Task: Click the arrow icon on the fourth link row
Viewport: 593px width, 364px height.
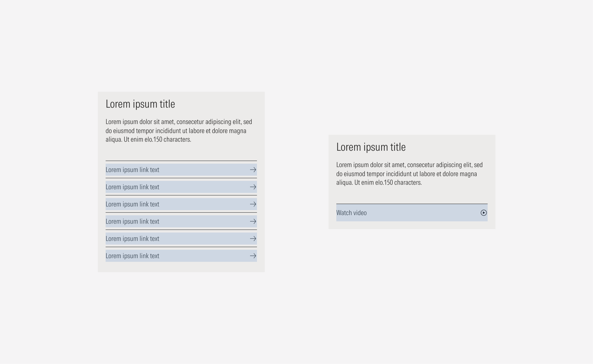Action: click(253, 221)
